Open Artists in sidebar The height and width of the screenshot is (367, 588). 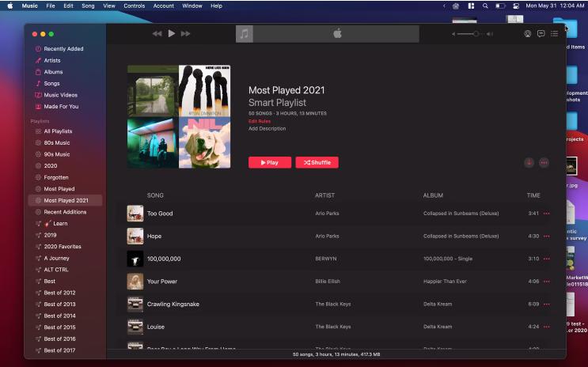(51, 60)
